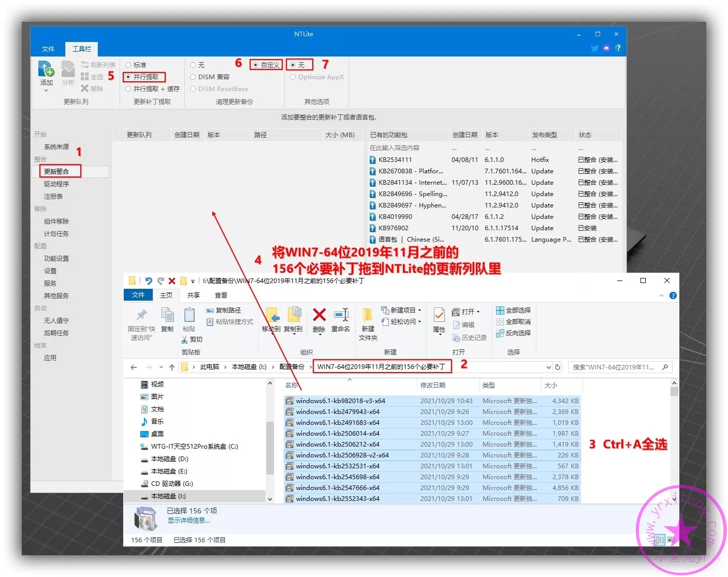Click the Back arrow in Explorer
728x577 pixels.
pos(134,367)
